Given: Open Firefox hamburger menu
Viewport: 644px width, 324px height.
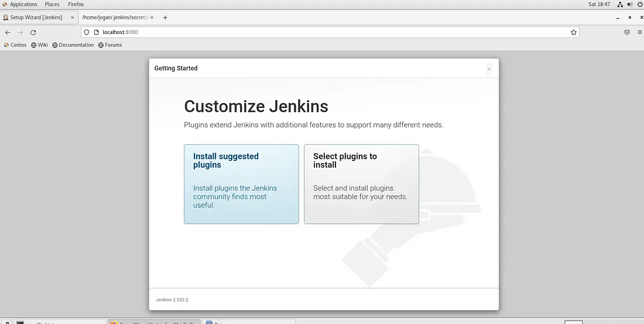Looking at the screenshot, I should pyautogui.click(x=640, y=32).
